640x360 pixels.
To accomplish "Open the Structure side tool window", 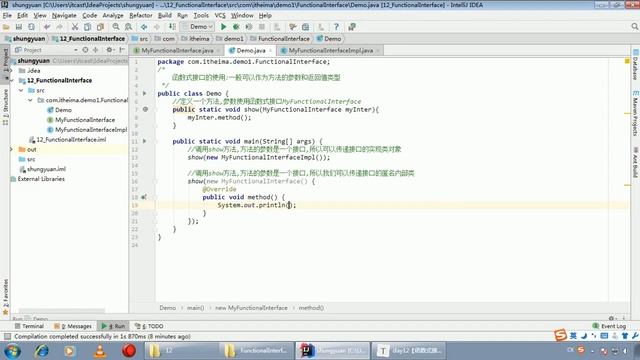I will coord(5,107).
